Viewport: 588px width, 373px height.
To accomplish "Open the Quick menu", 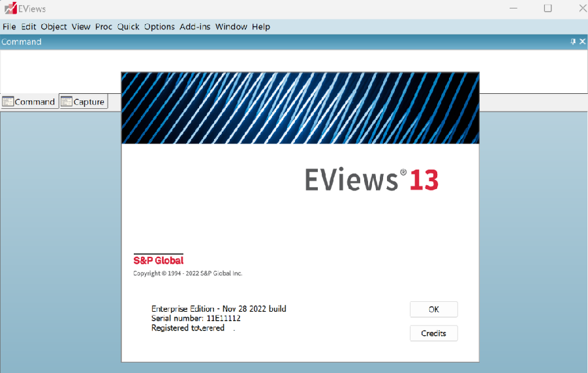I will (x=129, y=27).
